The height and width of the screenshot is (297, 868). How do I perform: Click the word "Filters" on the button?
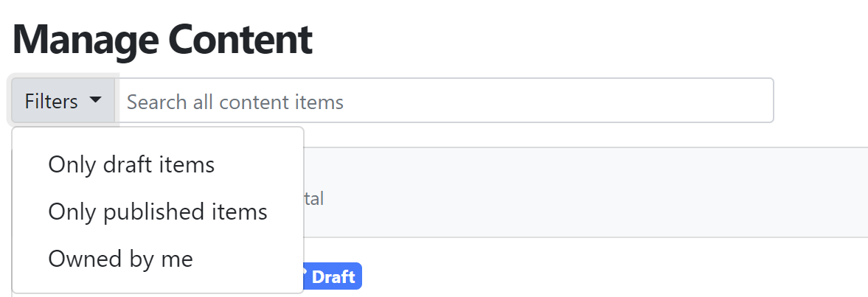point(52,101)
